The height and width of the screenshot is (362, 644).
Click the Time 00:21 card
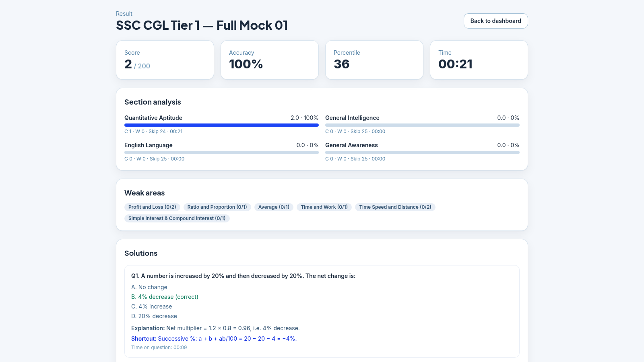coord(479,60)
